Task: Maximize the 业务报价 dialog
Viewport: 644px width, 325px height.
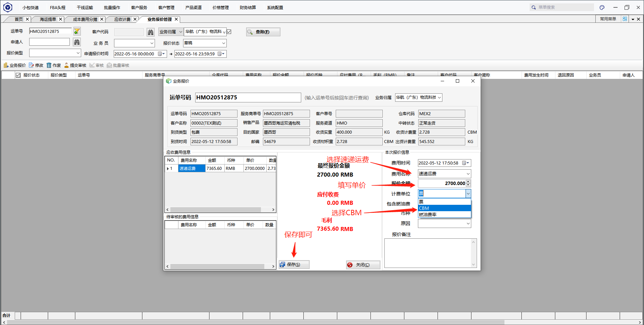Action: 458,81
